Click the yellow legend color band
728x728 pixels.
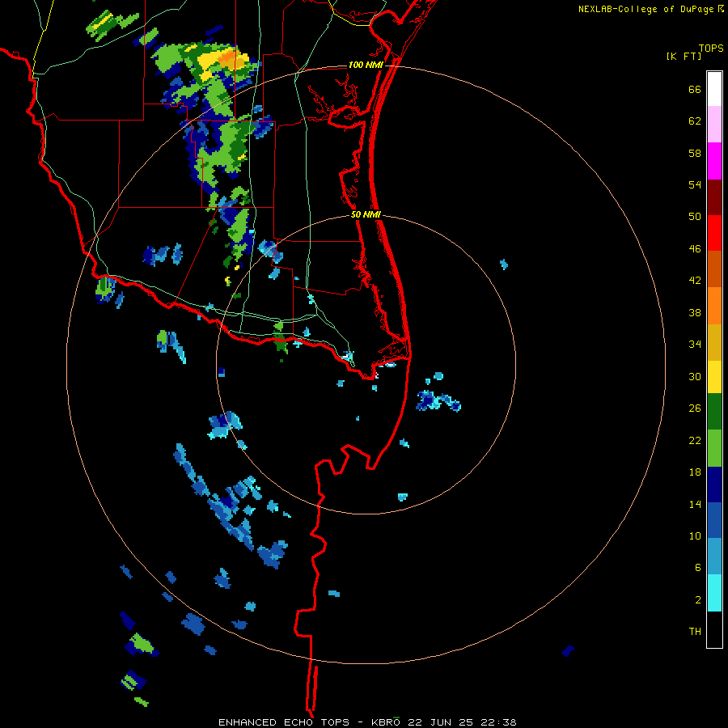pos(714,377)
